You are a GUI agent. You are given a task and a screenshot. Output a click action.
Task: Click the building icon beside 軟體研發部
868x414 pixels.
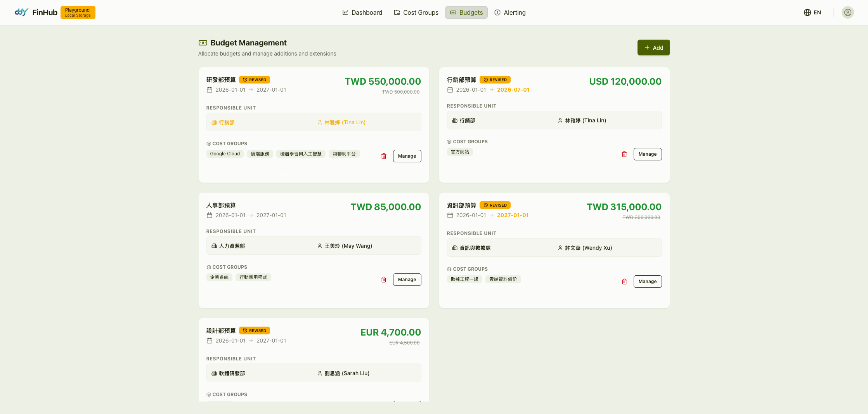coord(214,373)
